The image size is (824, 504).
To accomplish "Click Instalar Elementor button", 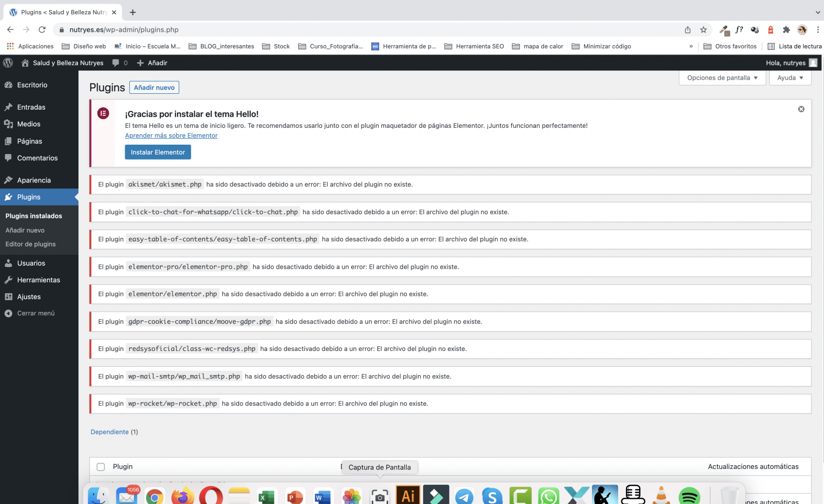I will [158, 152].
